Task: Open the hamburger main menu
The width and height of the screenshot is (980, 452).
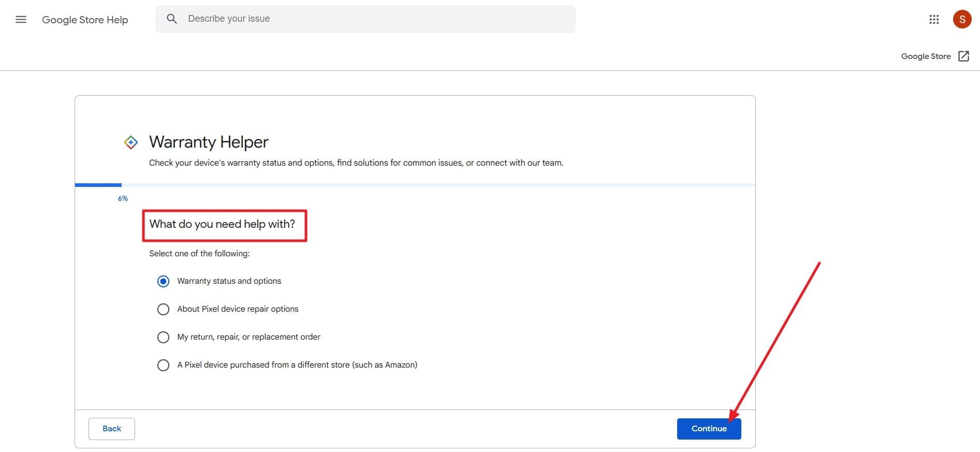Action: (x=21, y=20)
